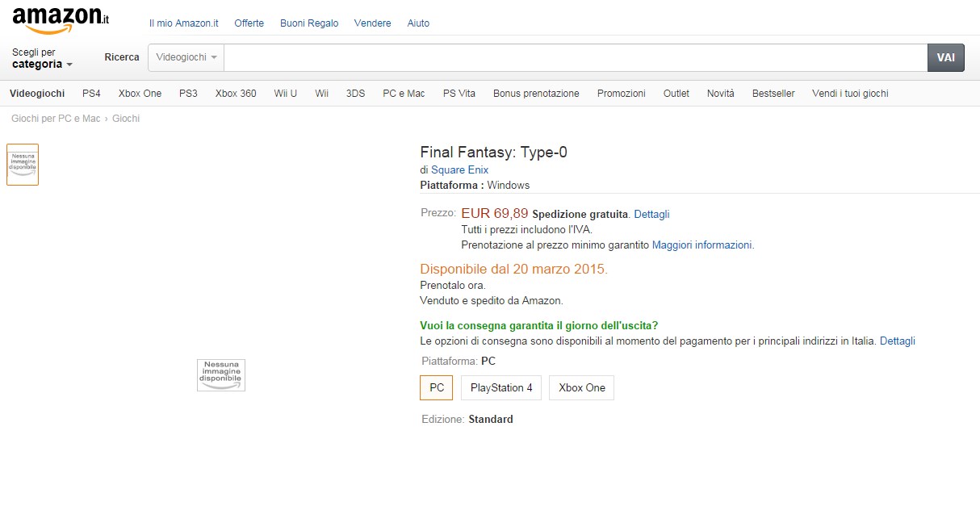Image resolution: width=980 pixels, height=527 pixels.
Task: Open Bonus prenotazione section
Action: point(536,94)
